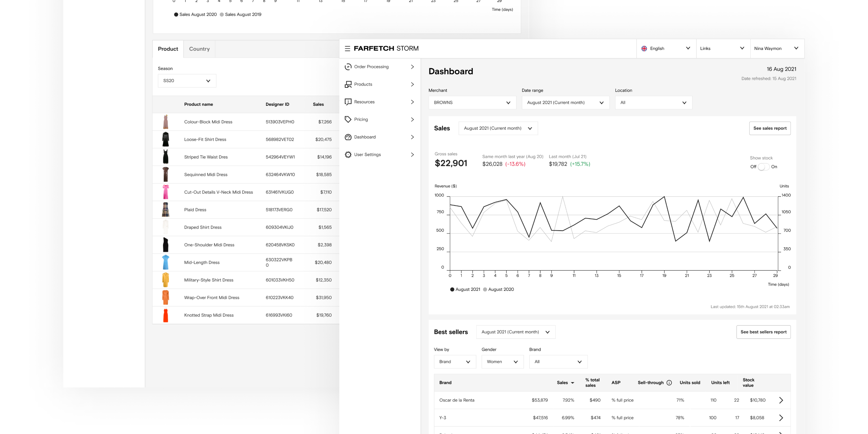Open the hamburger menu icon
Image resolution: width=868 pixels, height=434 pixels.
click(x=347, y=49)
